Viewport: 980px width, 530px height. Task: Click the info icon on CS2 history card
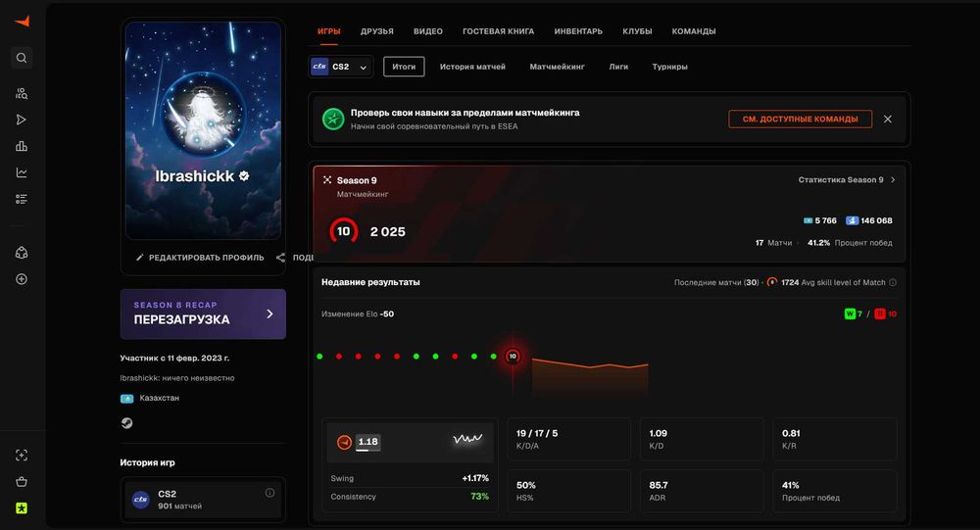(270, 493)
